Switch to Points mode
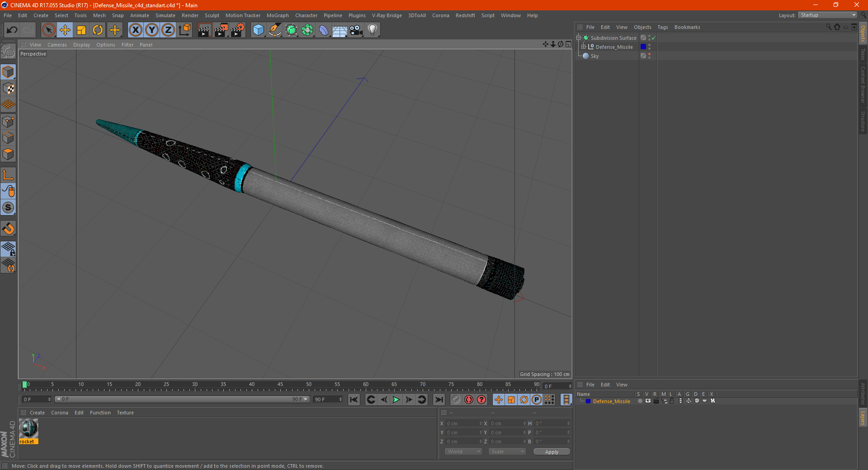 pyautogui.click(x=9, y=122)
